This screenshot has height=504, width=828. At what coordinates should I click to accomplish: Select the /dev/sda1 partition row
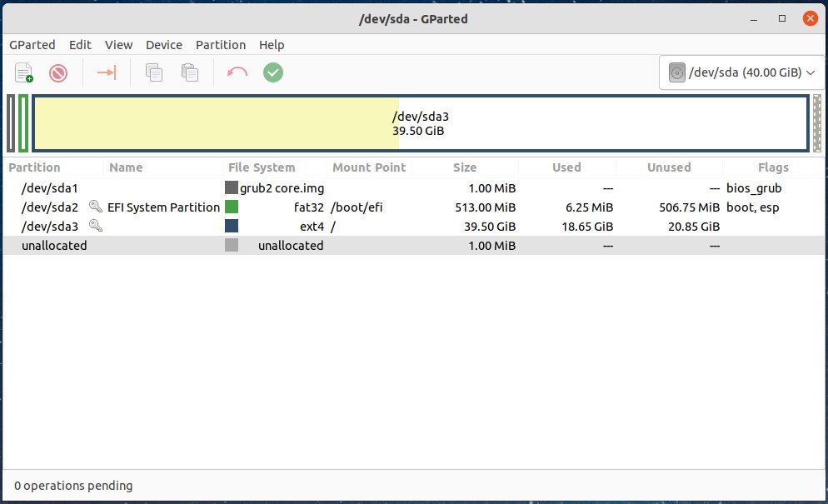[413, 187]
